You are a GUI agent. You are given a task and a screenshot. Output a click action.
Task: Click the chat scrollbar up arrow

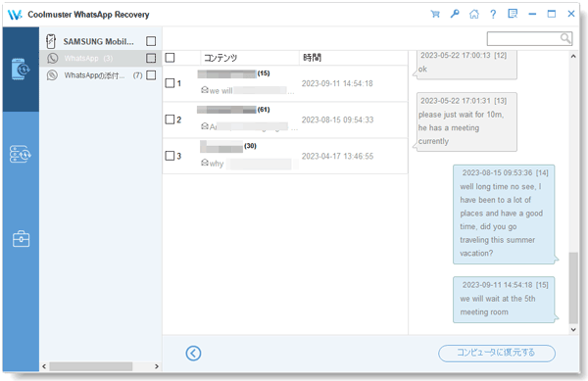click(x=573, y=56)
